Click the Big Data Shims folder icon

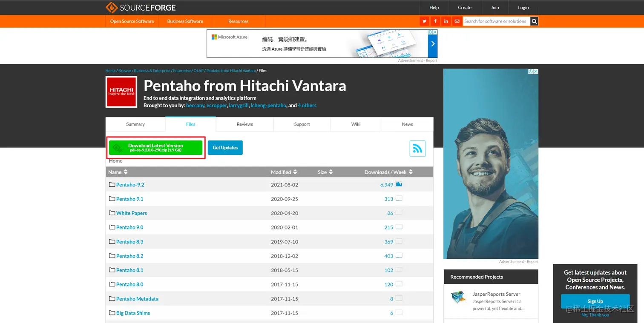pos(112,313)
